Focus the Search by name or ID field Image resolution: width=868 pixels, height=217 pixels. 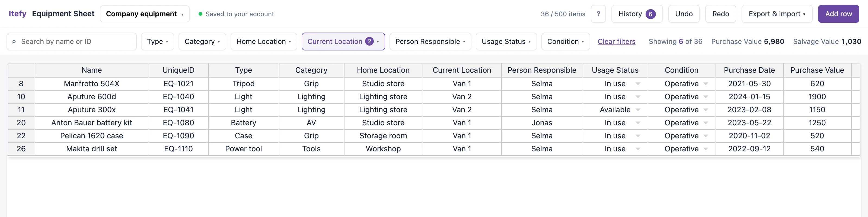71,42
